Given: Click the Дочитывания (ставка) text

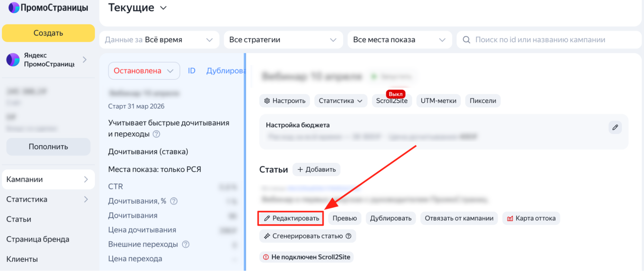Looking at the screenshot, I should (148, 152).
